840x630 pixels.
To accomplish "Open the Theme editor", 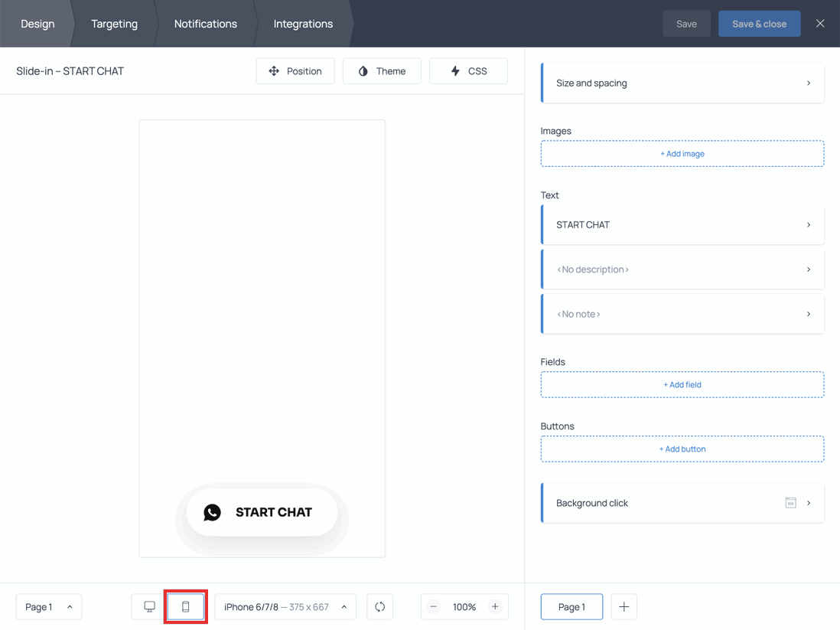I will (x=382, y=70).
